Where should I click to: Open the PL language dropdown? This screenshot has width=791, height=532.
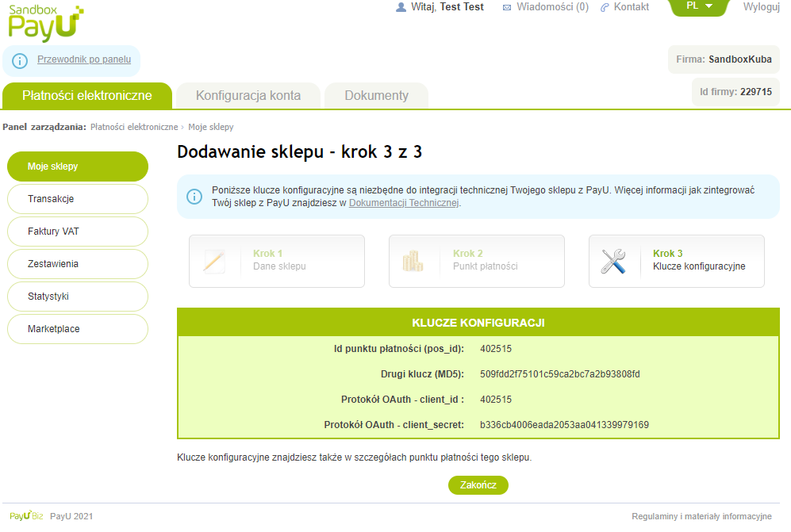(x=699, y=6)
